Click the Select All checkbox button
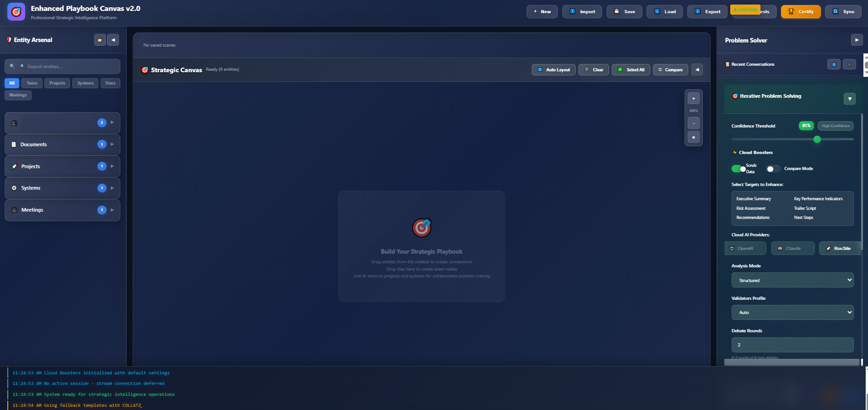Image resolution: width=868 pixels, height=410 pixels. pyautogui.click(x=631, y=70)
